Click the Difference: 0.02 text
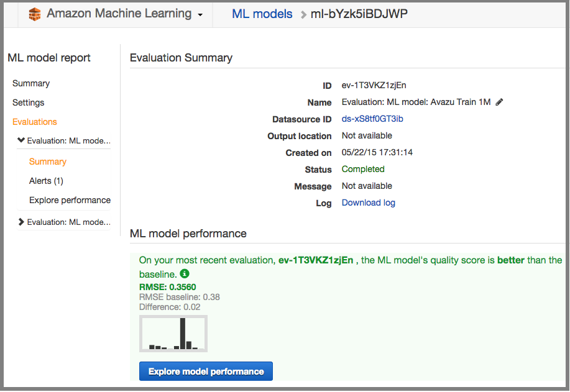The width and height of the screenshot is (570, 392). [x=170, y=307]
